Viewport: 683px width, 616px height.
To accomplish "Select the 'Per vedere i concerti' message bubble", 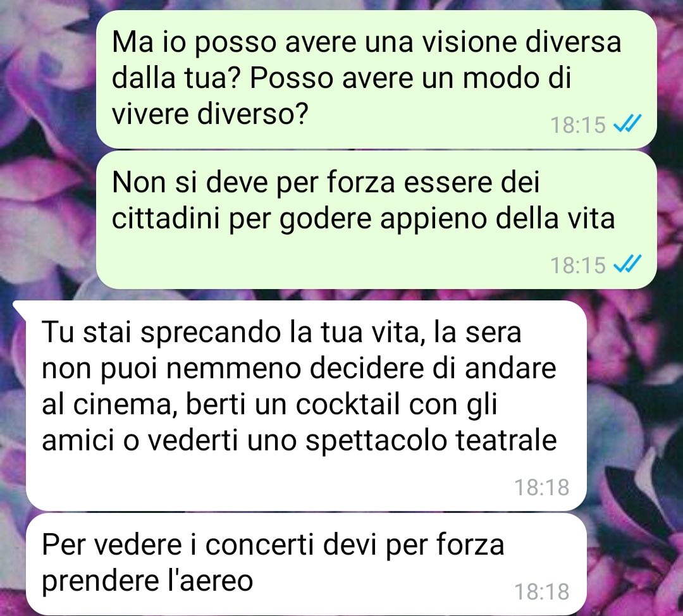I will coord(306,564).
